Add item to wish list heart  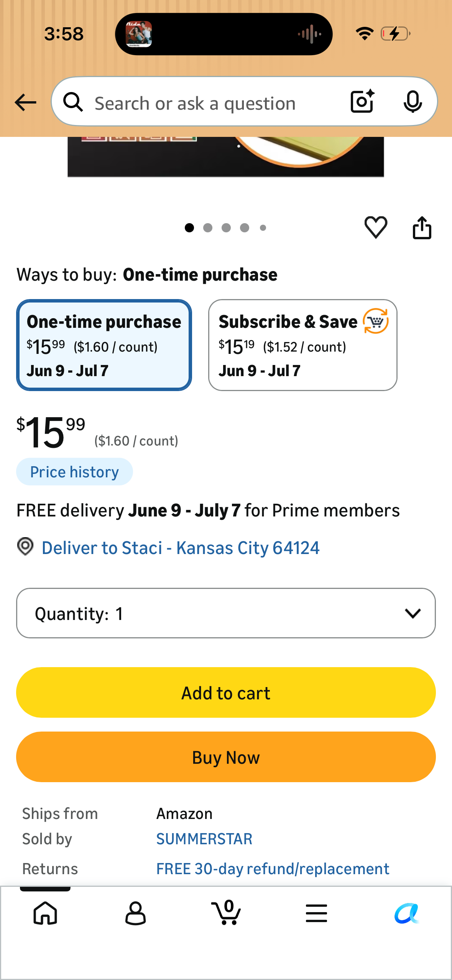(376, 227)
